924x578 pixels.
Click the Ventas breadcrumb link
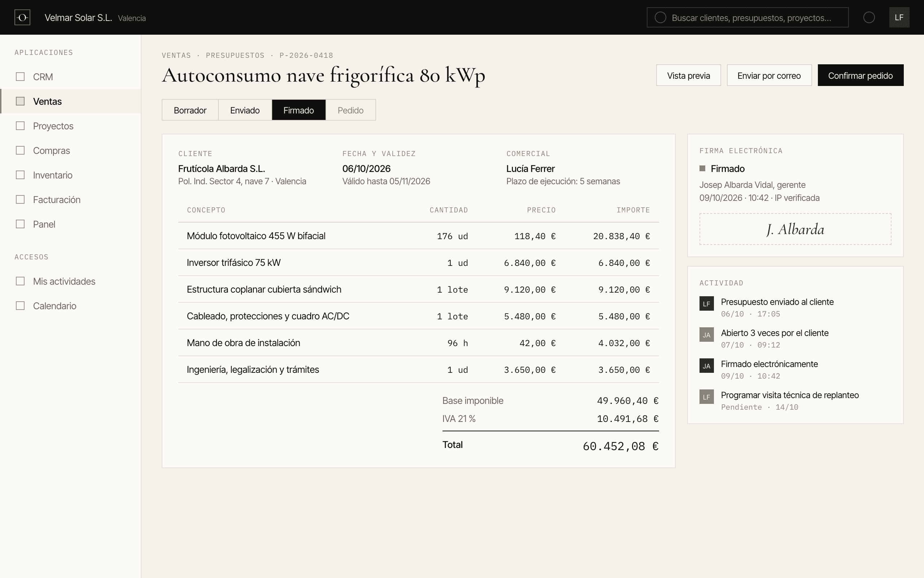(176, 55)
